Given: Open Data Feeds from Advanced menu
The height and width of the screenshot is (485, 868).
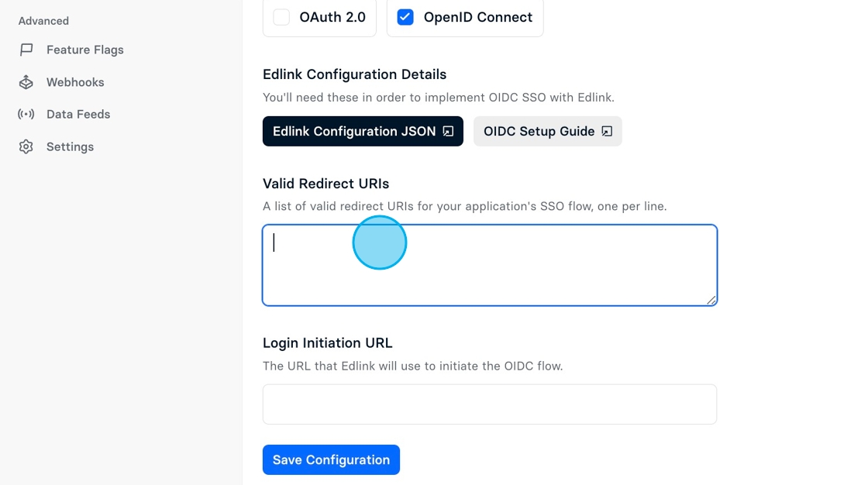Looking at the screenshot, I should pos(78,114).
